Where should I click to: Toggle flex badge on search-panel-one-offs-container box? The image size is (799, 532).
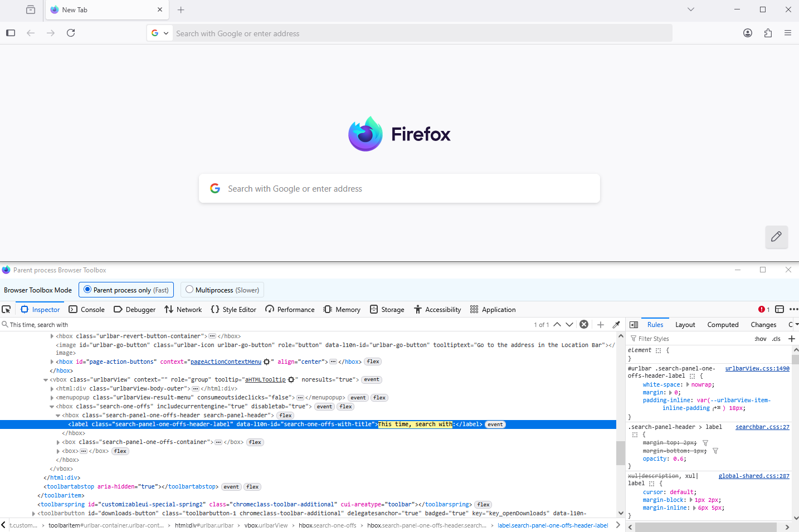coord(255,442)
